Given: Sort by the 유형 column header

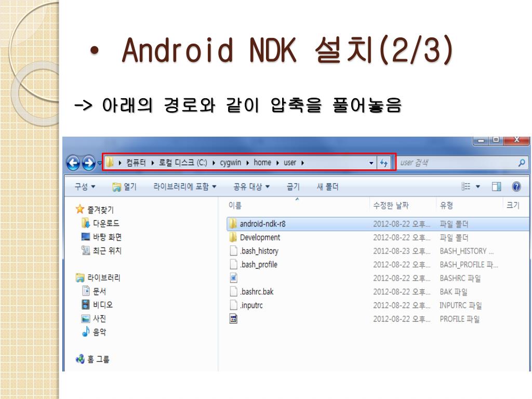Looking at the screenshot, I should pos(446,205).
